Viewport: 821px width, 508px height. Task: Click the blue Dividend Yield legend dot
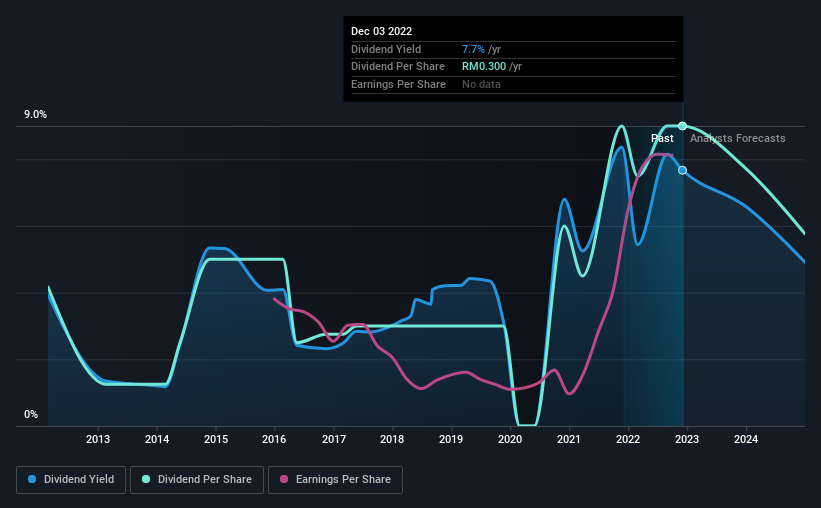(x=32, y=479)
